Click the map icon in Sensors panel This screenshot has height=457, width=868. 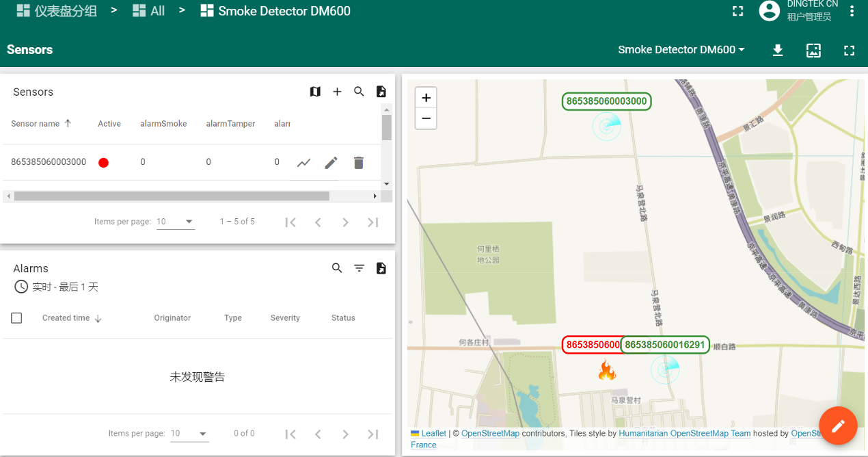click(x=315, y=92)
